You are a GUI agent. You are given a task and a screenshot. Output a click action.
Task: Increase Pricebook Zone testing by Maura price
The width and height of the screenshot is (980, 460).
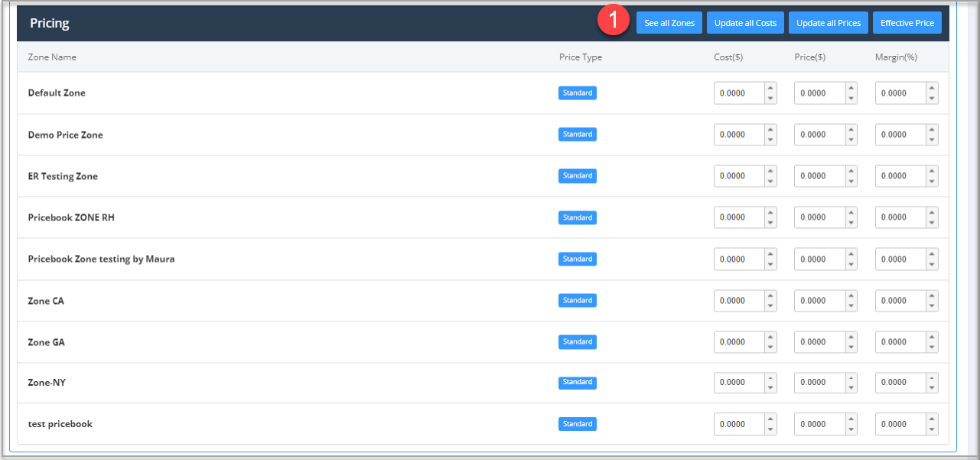(x=851, y=254)
